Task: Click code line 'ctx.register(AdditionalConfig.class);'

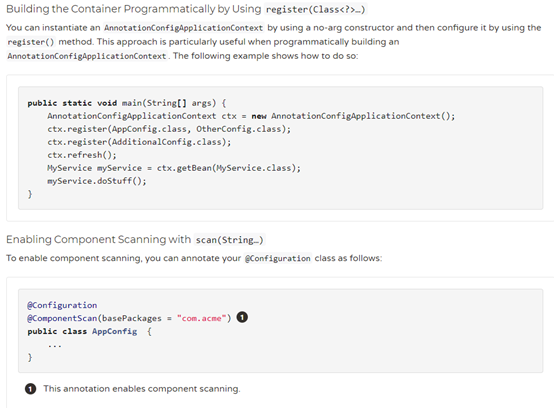Action: click(x=139, y=142)
